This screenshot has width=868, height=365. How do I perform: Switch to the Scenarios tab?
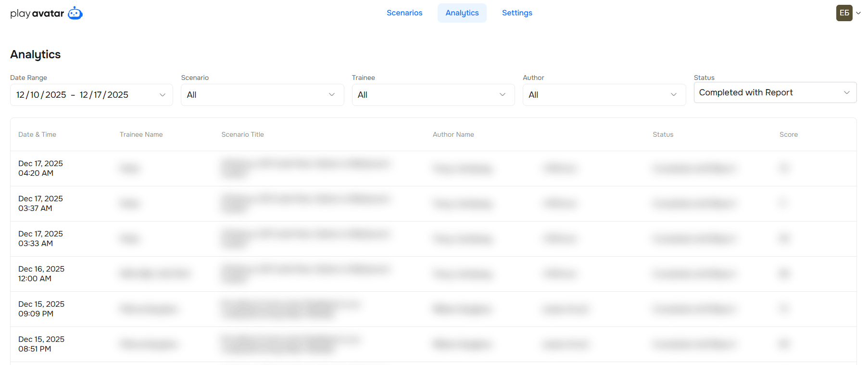[404, 13]
